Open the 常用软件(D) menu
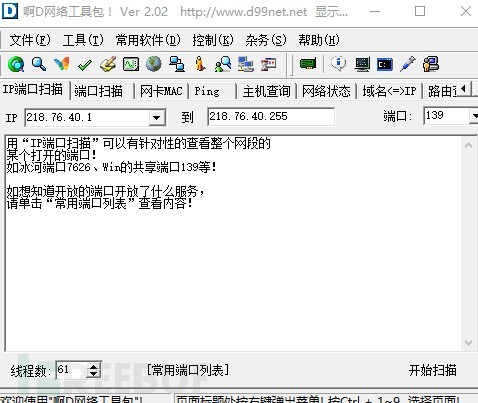The height and width of the screenshot is (403, 478). pyautogui.click(x=148, y=40)
